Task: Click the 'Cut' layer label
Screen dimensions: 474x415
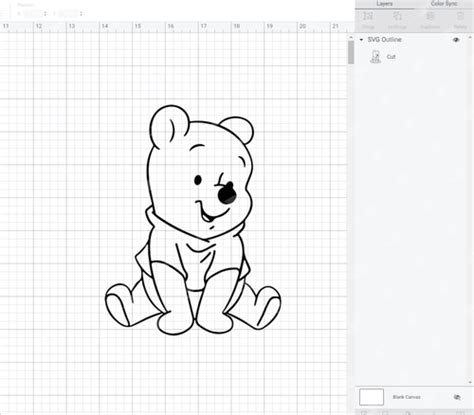Action: [x=391, y=57]
